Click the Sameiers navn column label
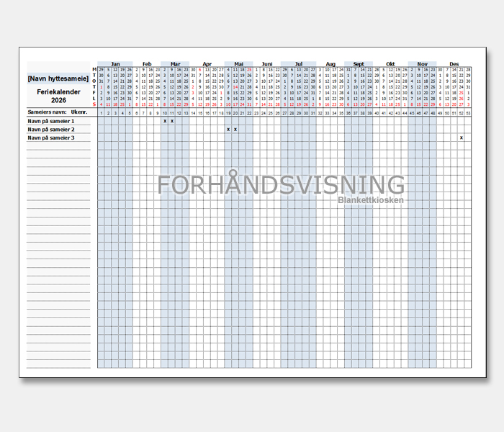 45,113
